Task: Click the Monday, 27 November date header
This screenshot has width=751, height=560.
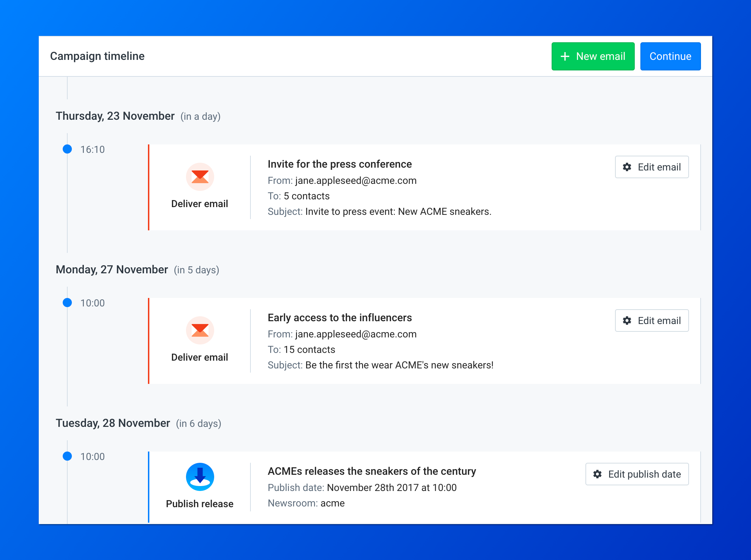Action: (112, 269)
